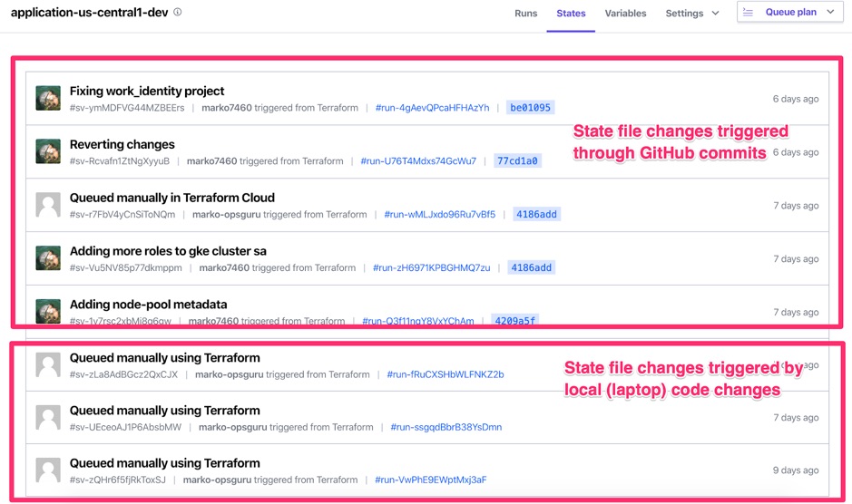Open commit 77cd1a0 link
The image size is (852, 504).
point(517,161)
